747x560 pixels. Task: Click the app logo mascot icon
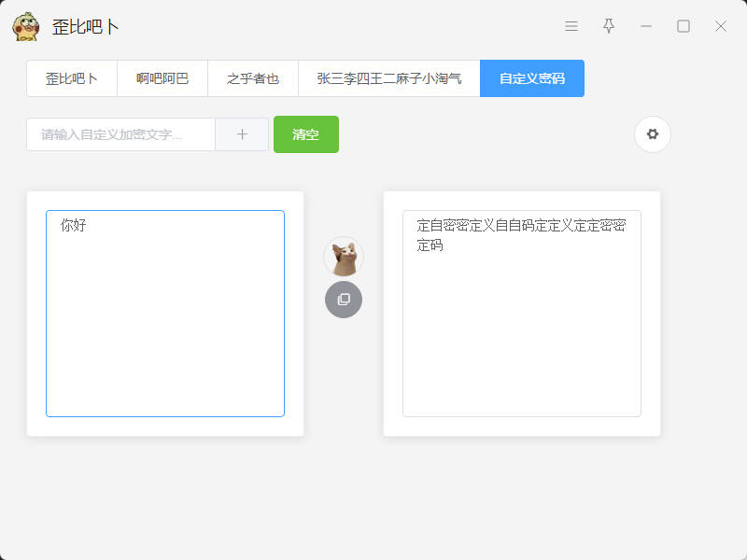point(26,26)
